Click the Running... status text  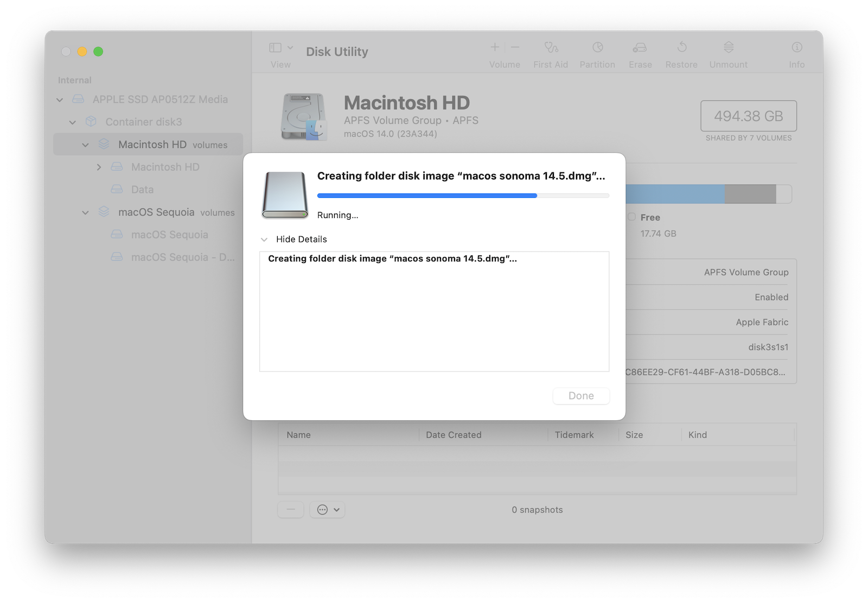point(337,215)
